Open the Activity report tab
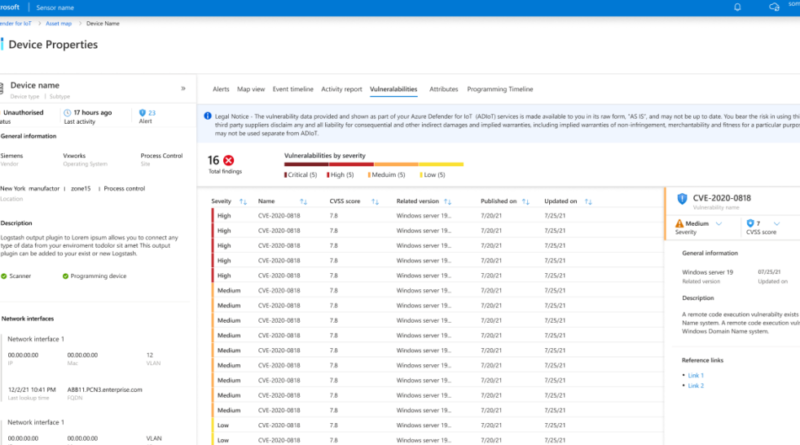Screen dimensions: 800x445 point(341,89)
